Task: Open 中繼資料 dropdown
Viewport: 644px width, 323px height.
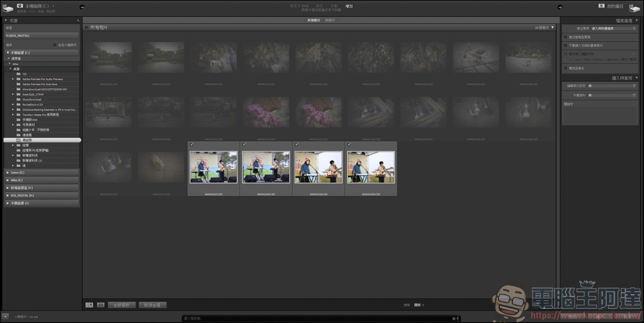Action: click(612, 95)
